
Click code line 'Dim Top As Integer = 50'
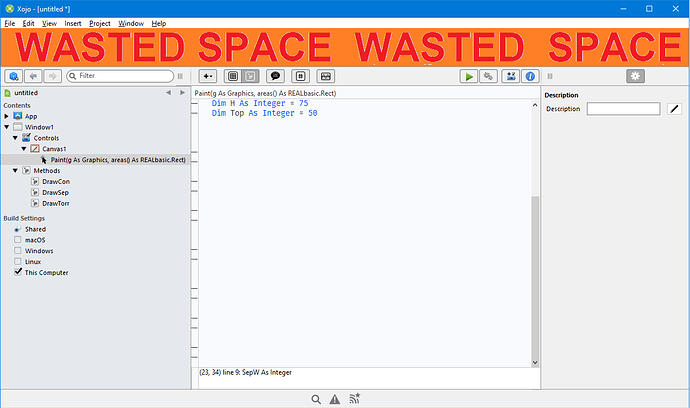264,113
